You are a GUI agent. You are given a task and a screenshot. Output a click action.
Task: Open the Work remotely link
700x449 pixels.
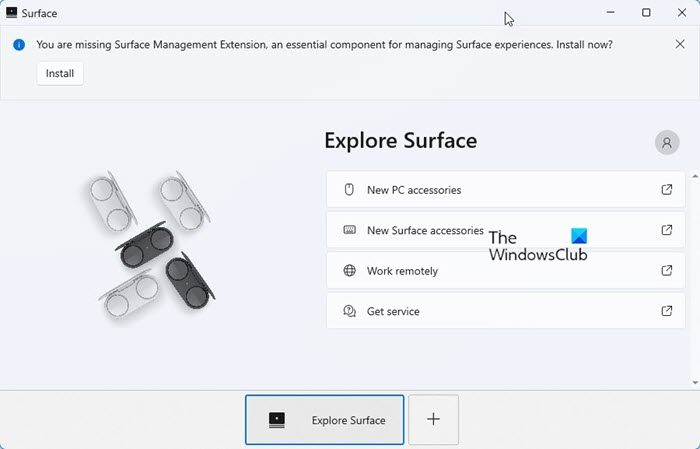coord(402,271)
